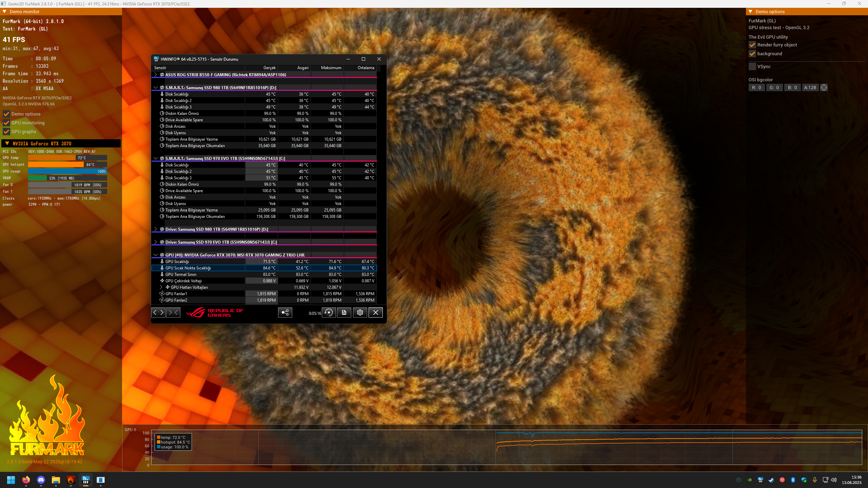Click the HWiNFO collapse columns arrows button

[173, 312]
